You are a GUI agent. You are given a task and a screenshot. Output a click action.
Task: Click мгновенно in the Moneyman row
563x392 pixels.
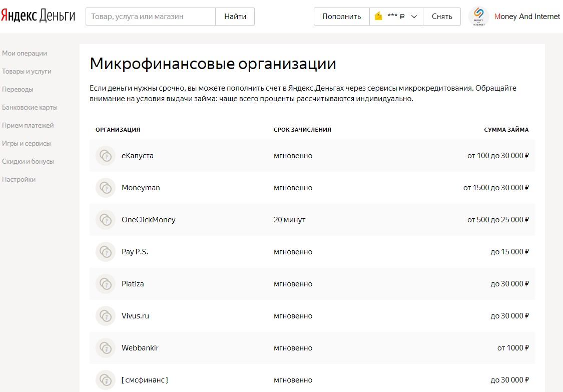pyautogui.click(x=293, y=188)
